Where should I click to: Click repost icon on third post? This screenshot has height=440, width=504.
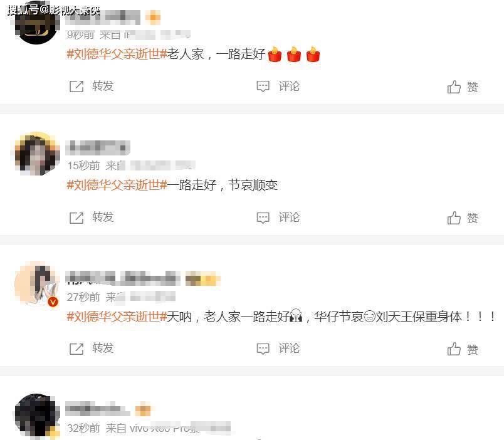point(76,348)
